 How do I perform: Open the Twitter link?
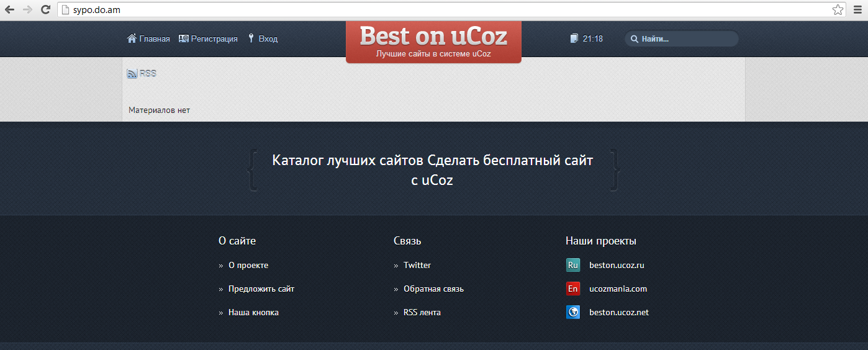[x=417, y=265]
